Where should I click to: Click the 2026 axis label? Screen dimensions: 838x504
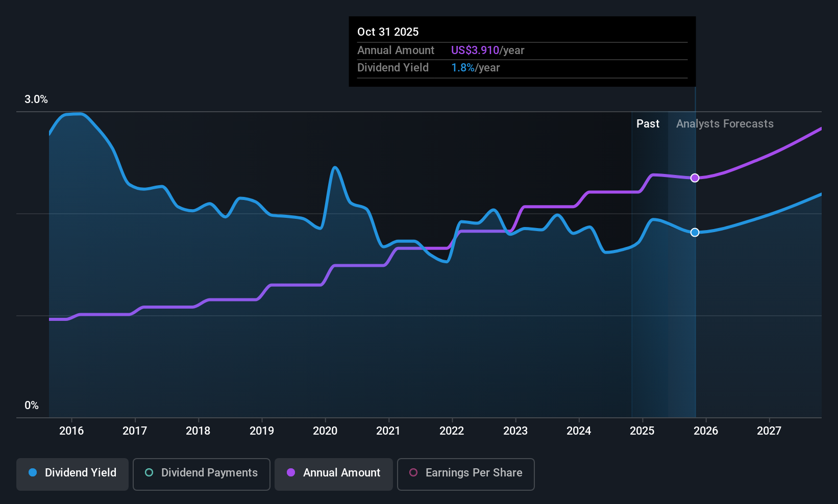pyautogui.click(x=706, y=431)
